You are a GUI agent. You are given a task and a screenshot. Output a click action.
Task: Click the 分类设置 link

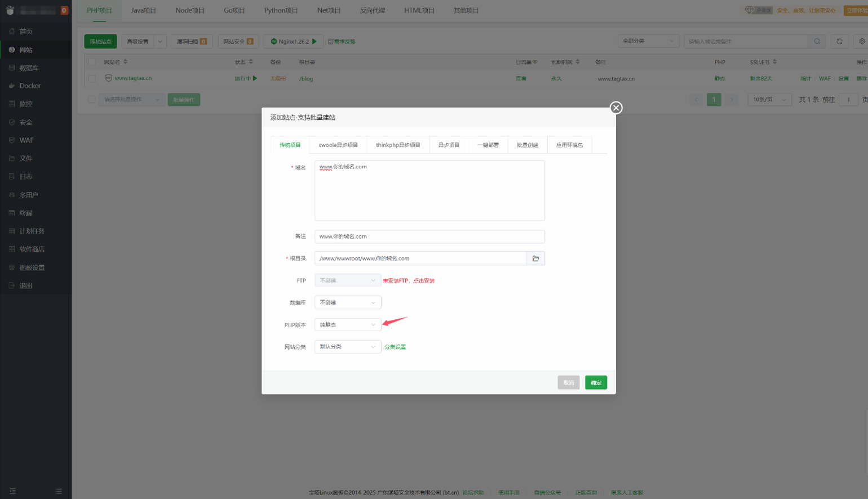pos(395,347)
